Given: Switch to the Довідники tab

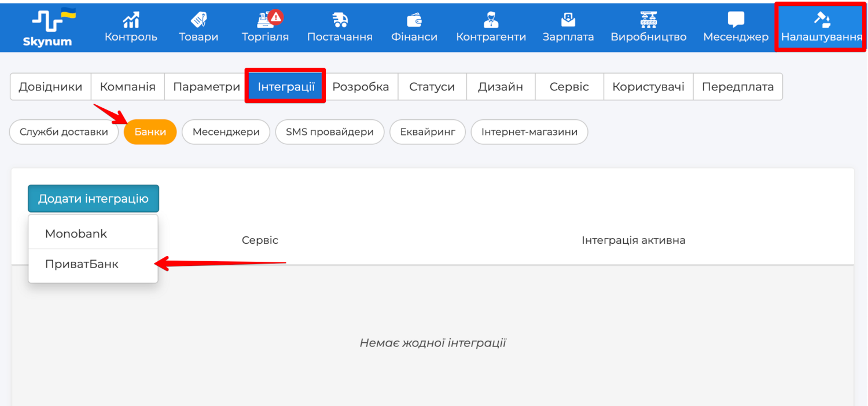Looking at the screenshot, I should click(50, 87).
